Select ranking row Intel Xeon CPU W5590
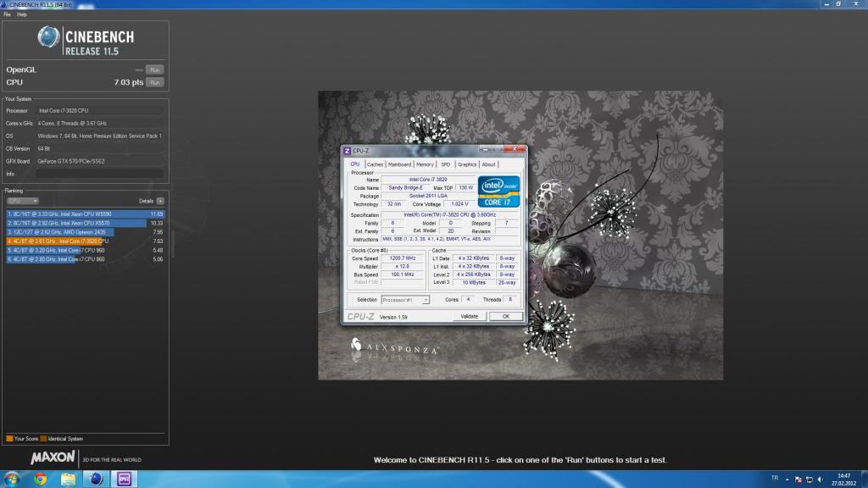The height and width of the screenshot is (488, 868). click(86, 213)
